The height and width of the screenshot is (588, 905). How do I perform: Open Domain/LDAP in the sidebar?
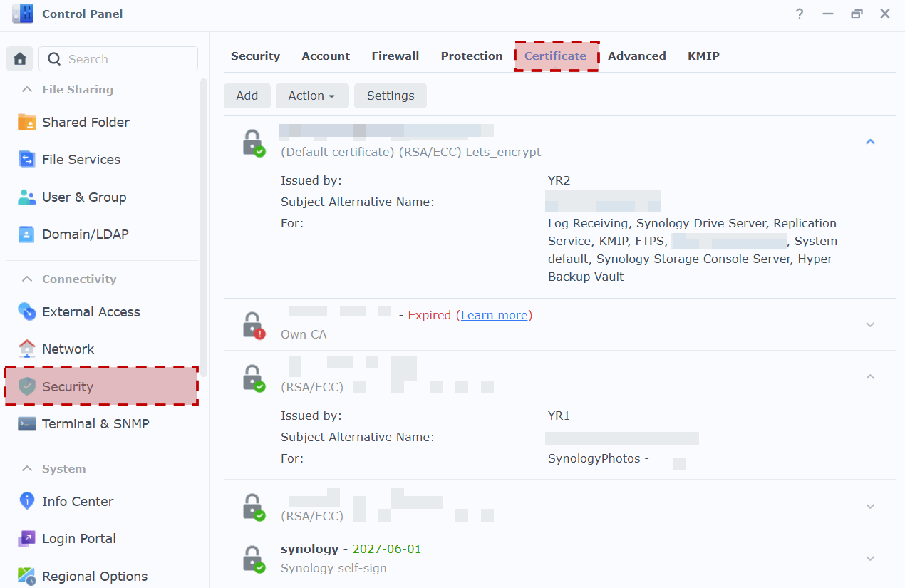(x=101, y=234)
